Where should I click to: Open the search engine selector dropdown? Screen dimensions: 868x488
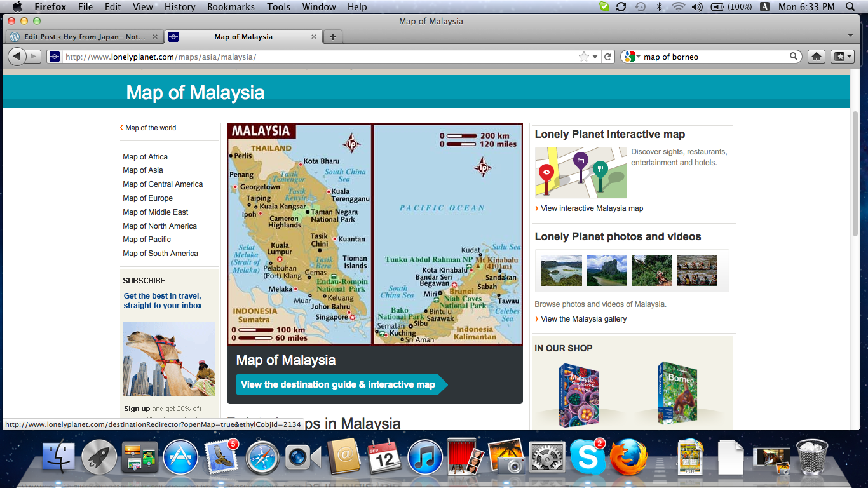632,57
